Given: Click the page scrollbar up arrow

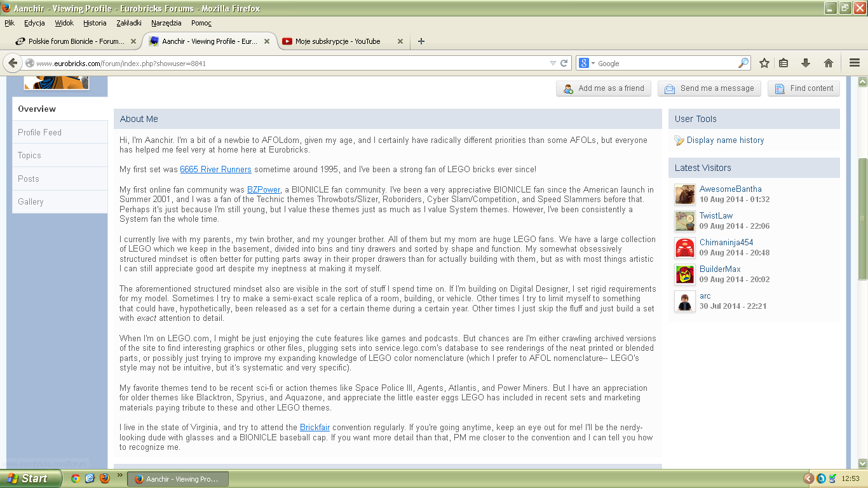Looking at the screenshot, I should tap(862, 81).
